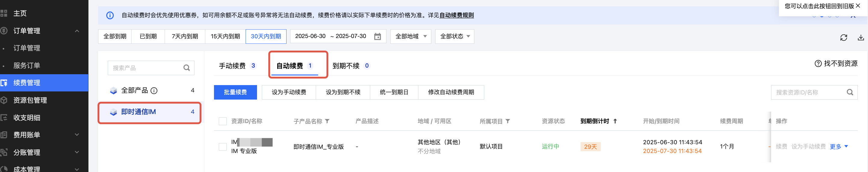Open the date range calendar icon

click(x=377, y=37)
